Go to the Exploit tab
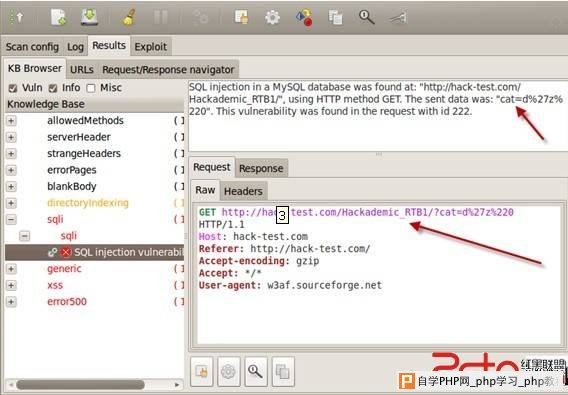 pos(151,47)
